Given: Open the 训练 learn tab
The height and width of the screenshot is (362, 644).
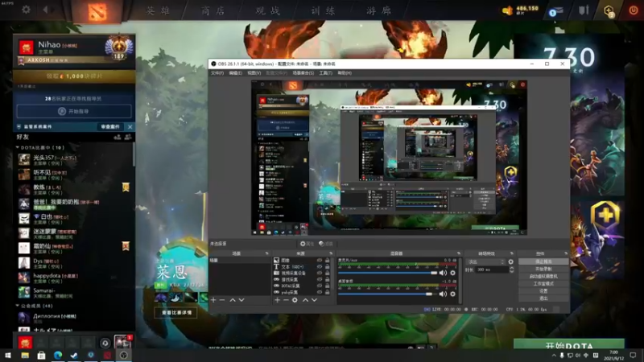Looking at the screenshot, I should 324,11.
